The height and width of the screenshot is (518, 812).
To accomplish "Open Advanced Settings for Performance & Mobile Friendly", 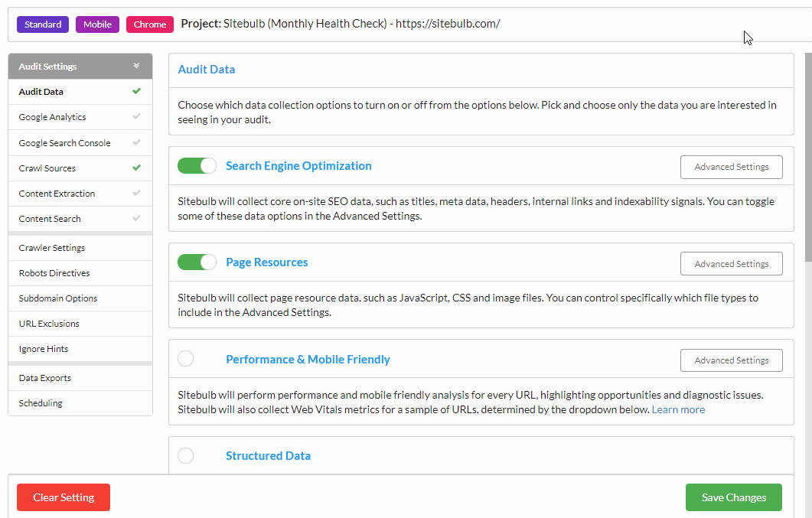I will point(731,360).
